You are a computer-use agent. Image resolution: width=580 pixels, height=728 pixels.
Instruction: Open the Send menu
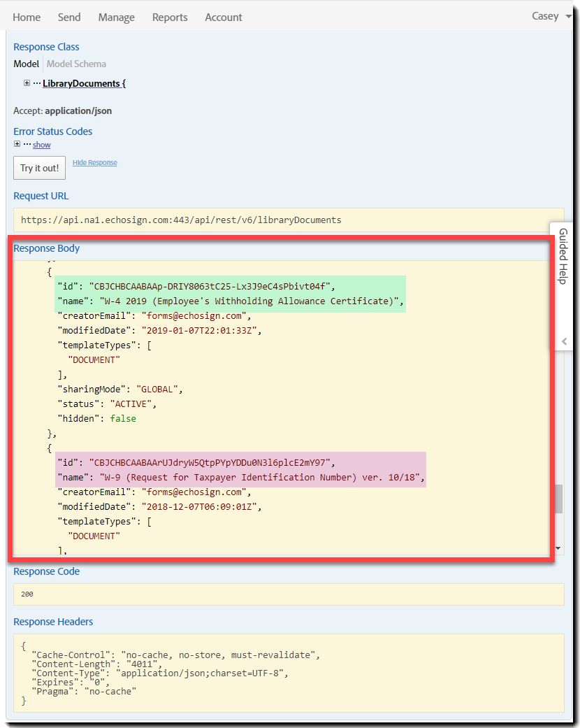[69, 17]
